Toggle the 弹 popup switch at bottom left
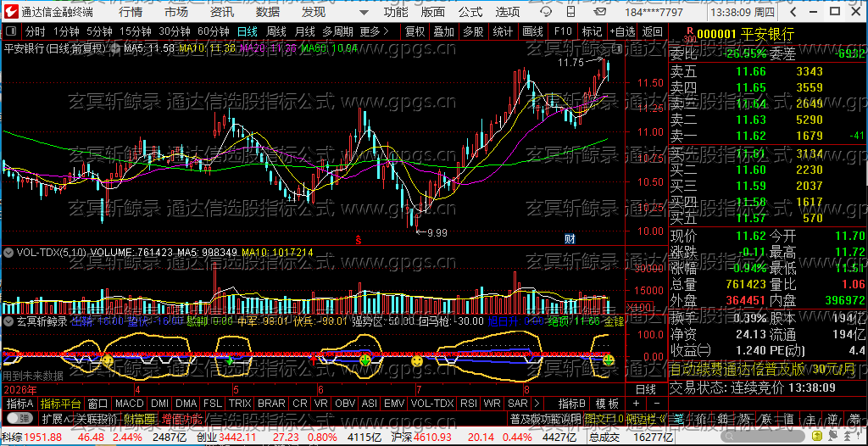Image resolution: width=868 pixels, height=446 pixels. tap(19, 418)
